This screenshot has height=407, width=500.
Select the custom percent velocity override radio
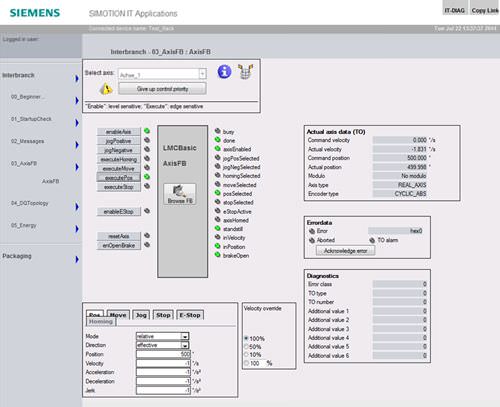(246, 363)
